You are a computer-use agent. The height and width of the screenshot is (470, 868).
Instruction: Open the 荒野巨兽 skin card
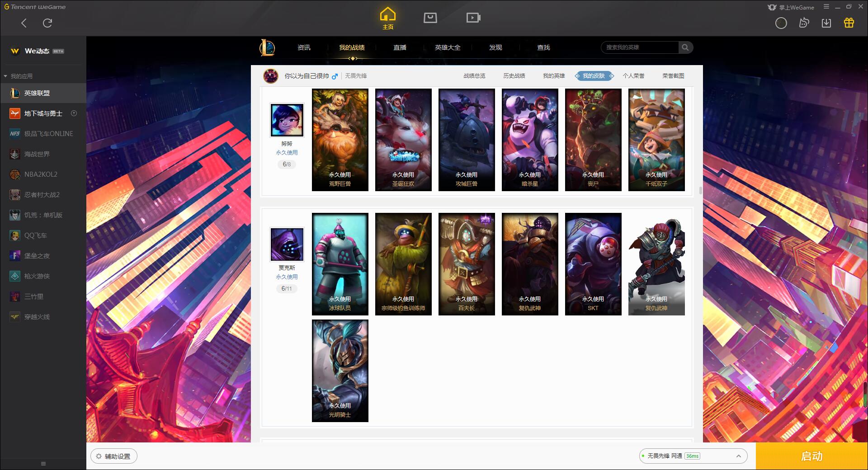(x=340, y=140)
